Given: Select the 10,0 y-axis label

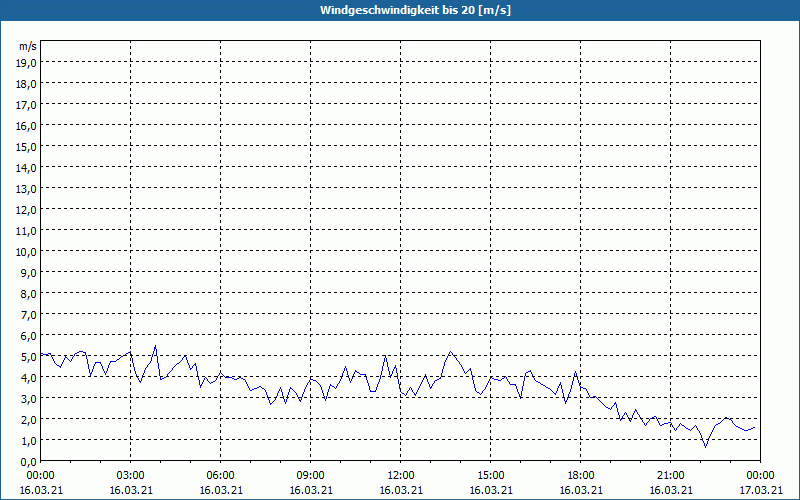Looking at the screenshot, I should coord(27,252).
